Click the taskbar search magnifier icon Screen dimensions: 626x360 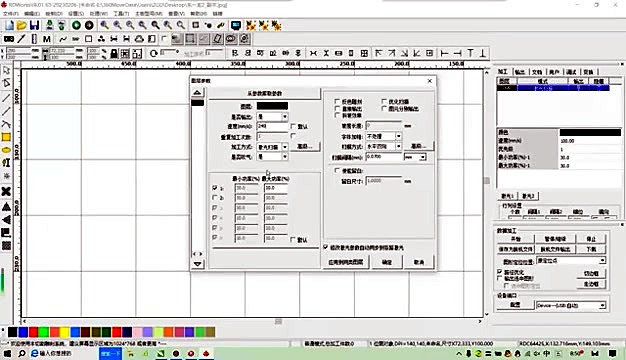point(22,353)
